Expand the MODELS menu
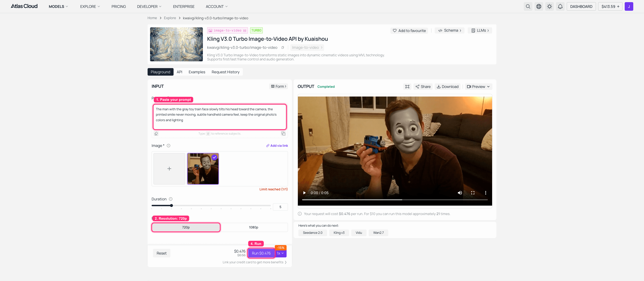Screen dimensions: 644x281 tap(58, 6)
